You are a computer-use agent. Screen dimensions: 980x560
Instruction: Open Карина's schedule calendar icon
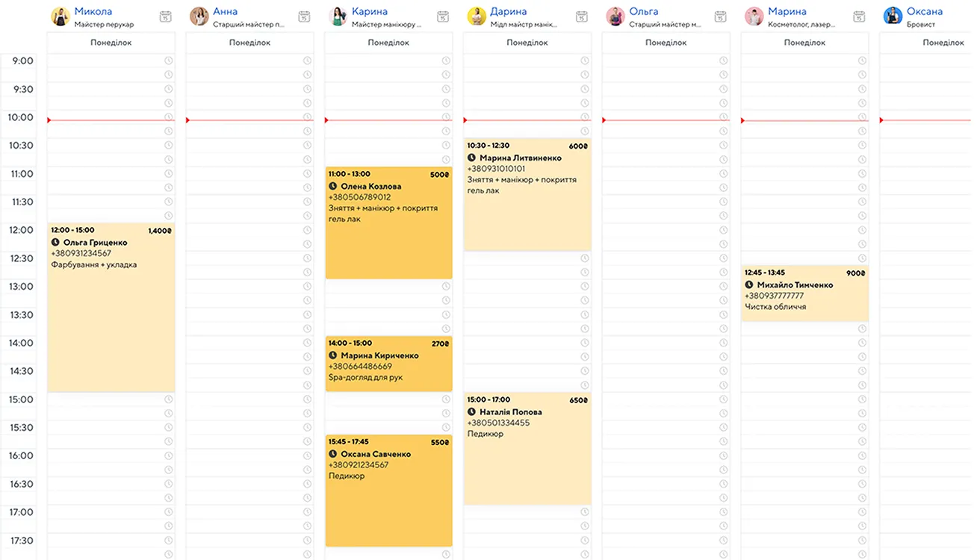tap(443, 16)
